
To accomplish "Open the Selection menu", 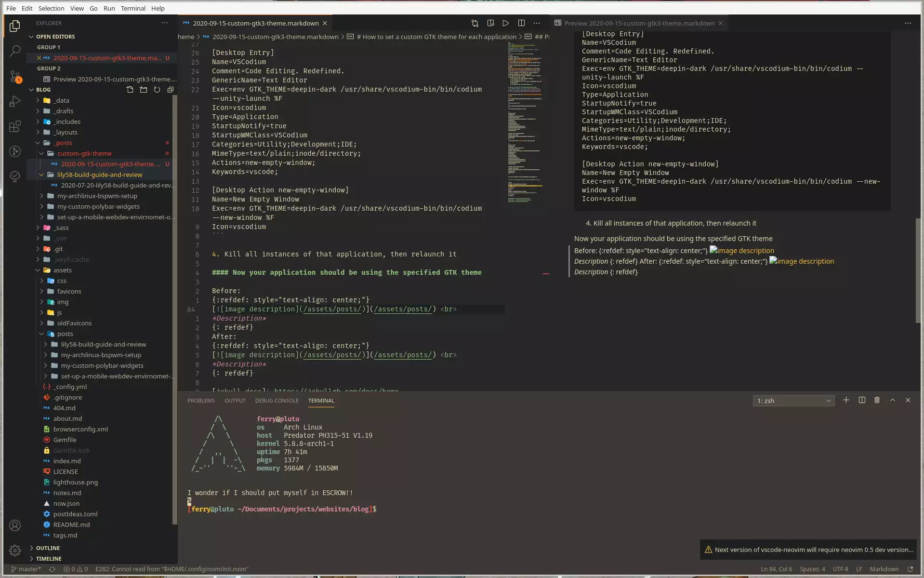I will pos(51,8).
